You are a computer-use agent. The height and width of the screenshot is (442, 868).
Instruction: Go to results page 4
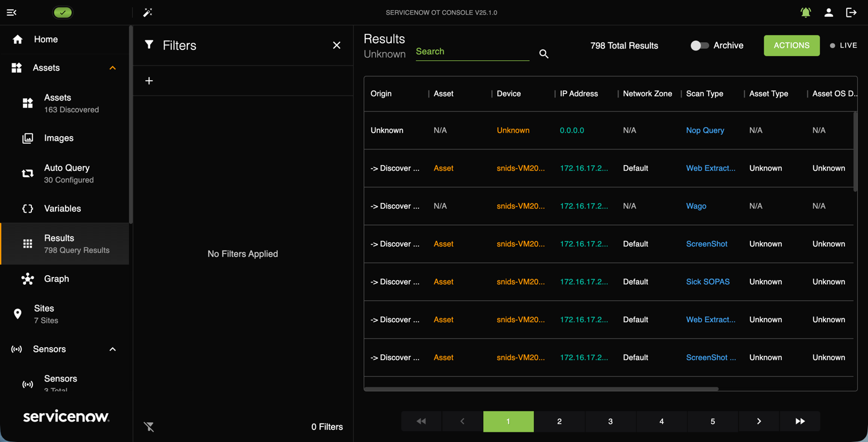(662, 422)
